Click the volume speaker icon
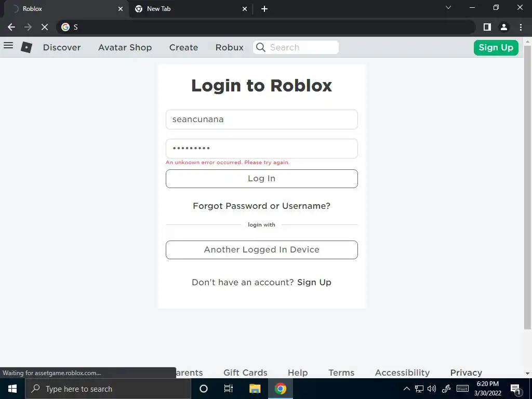532x399 pixels. [x=432, y=389]
